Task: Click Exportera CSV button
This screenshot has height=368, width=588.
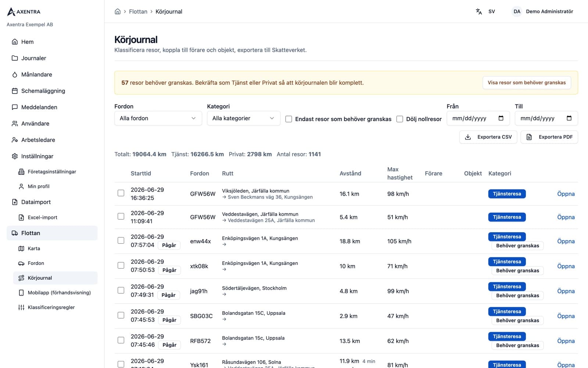Action: pyautogui.click(x=488, y=137)
